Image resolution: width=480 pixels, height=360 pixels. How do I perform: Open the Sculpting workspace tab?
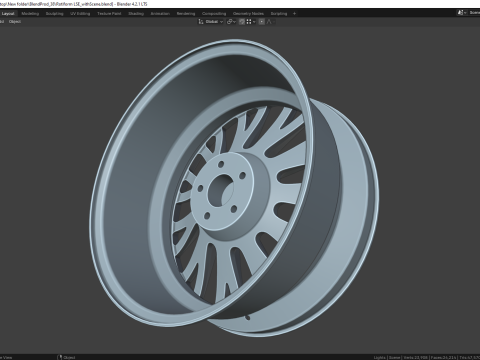point(54,14)
